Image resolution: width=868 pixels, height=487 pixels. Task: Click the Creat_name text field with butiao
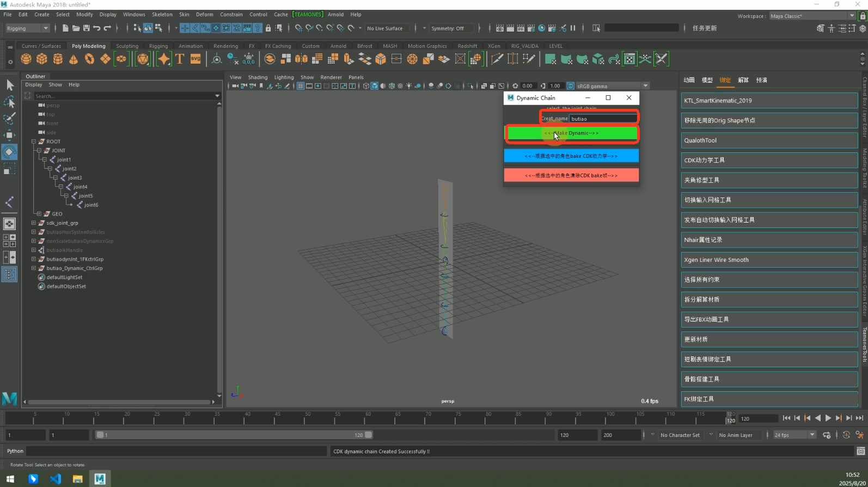pos(603,119)
